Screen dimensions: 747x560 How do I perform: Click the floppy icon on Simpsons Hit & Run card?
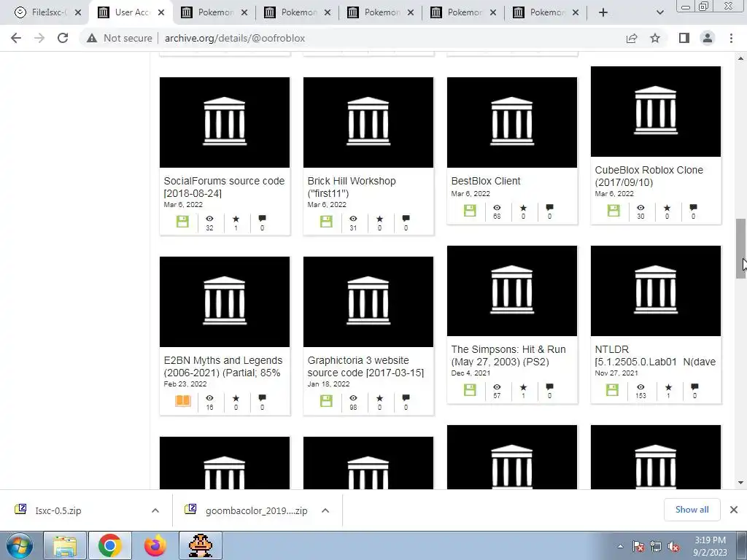pos(470,390)
